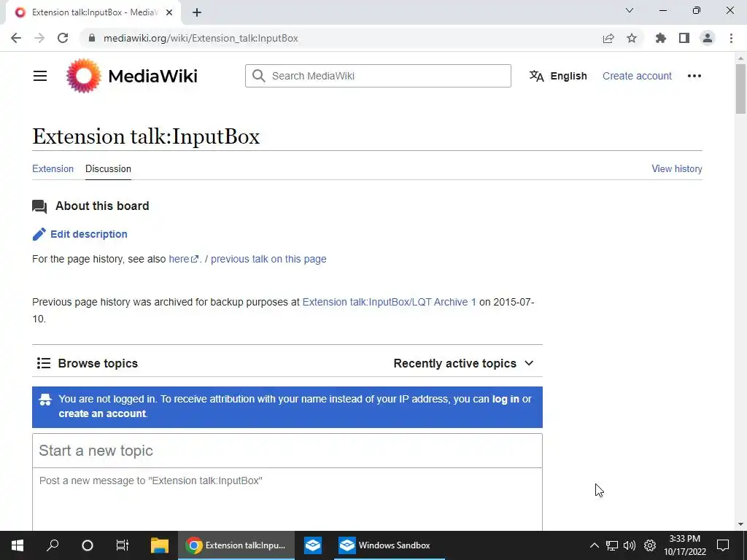
Task: Open Cortana circle icon in the taskbar
Action: coord(88,545)
